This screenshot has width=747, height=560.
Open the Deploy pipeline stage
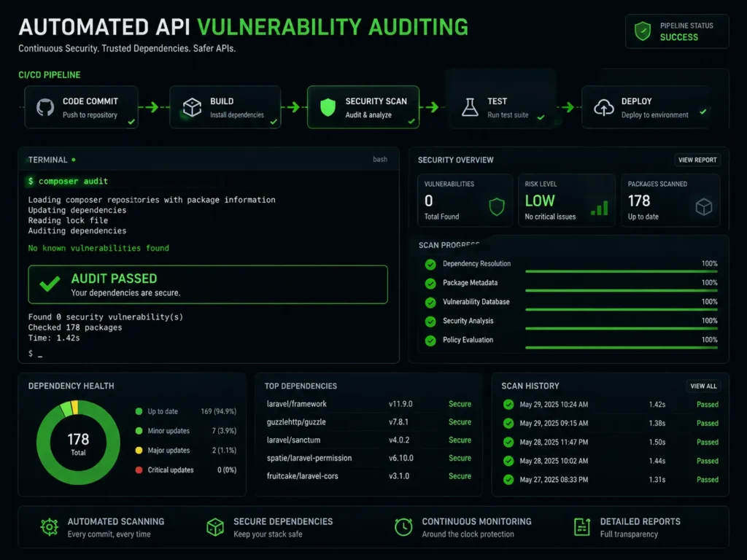click(x=648, y=108)
